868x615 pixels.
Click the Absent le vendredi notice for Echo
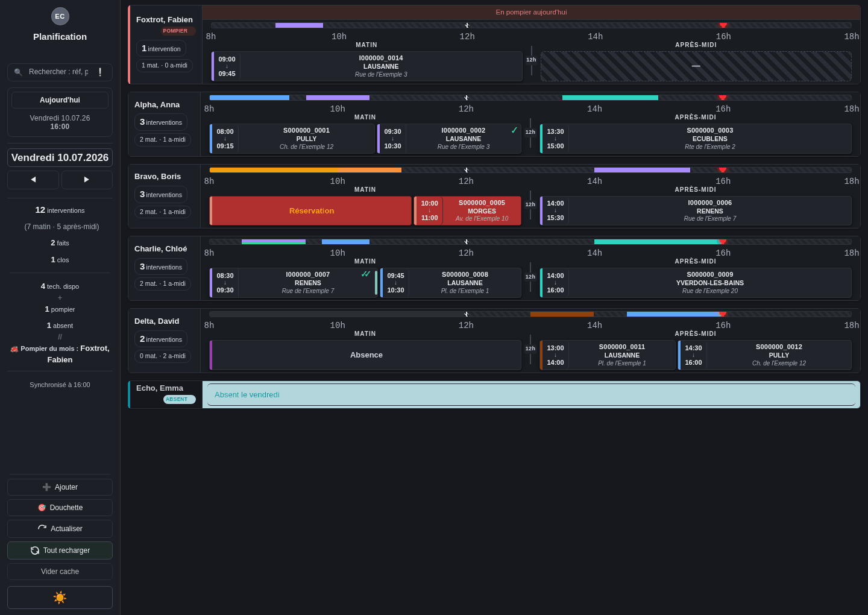tap(531, 395)
